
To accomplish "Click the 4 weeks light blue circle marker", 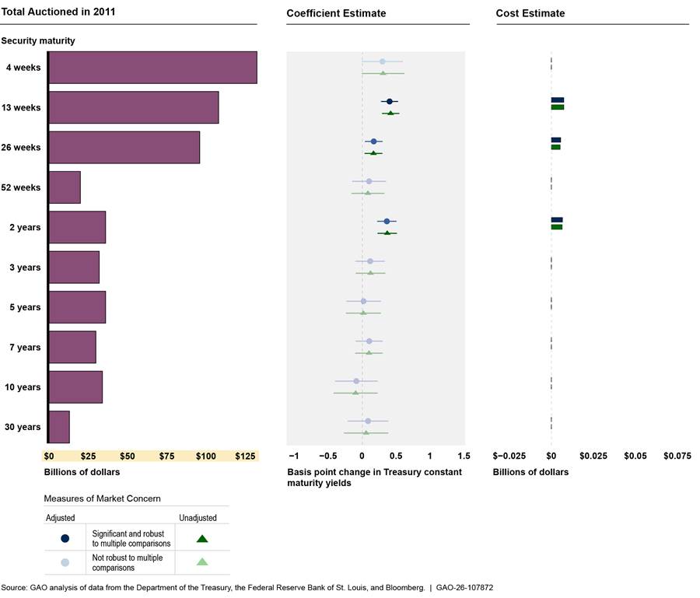I will pyautogui.click(x=382, y=61).
